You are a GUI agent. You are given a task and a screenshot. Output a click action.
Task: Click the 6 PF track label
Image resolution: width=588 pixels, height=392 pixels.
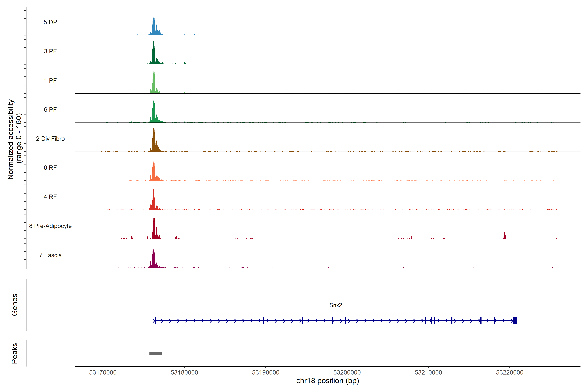[50, 109]
